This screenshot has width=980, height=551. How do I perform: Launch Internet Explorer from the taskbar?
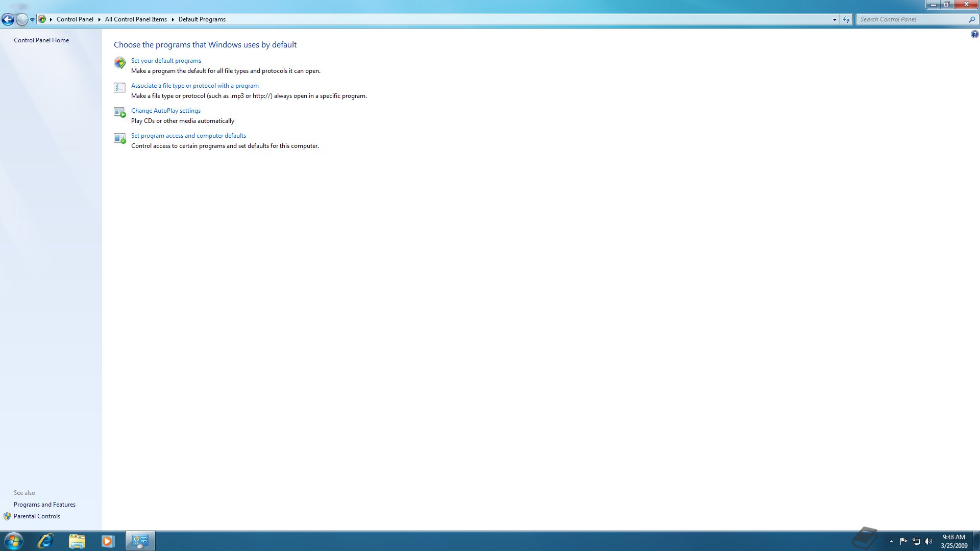point(45,541)
